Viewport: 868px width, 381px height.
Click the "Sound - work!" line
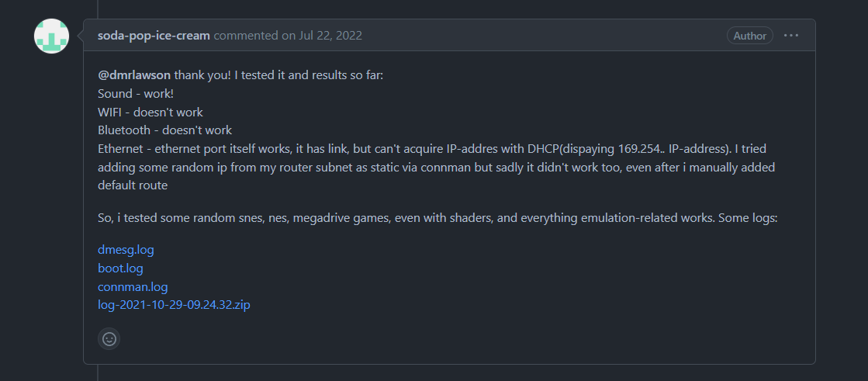137,94
